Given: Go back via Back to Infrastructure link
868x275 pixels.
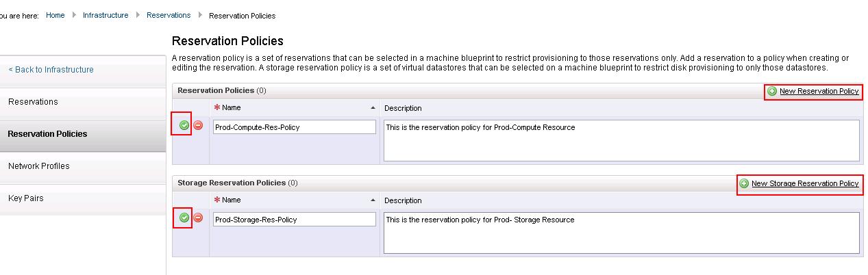Looking at the screenshot, I should click(x=51, y=70).
